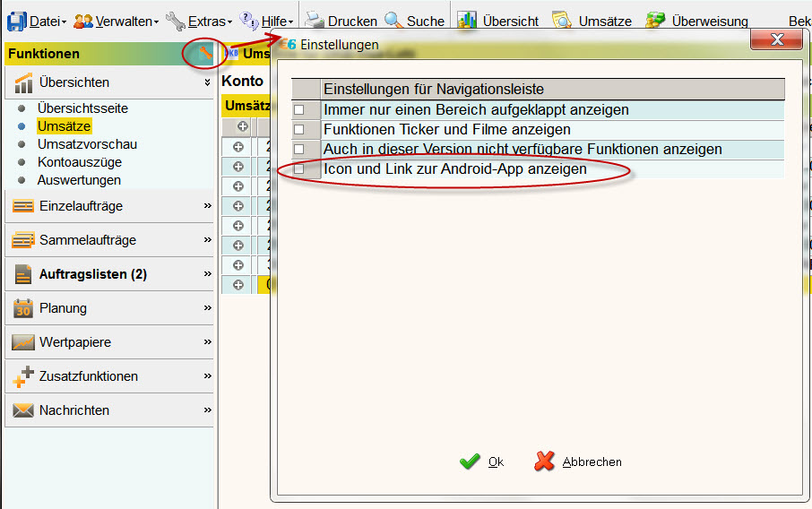Expand the Nachrichten section
This screenshot has height=509, width=812.
tap(208, 410)
